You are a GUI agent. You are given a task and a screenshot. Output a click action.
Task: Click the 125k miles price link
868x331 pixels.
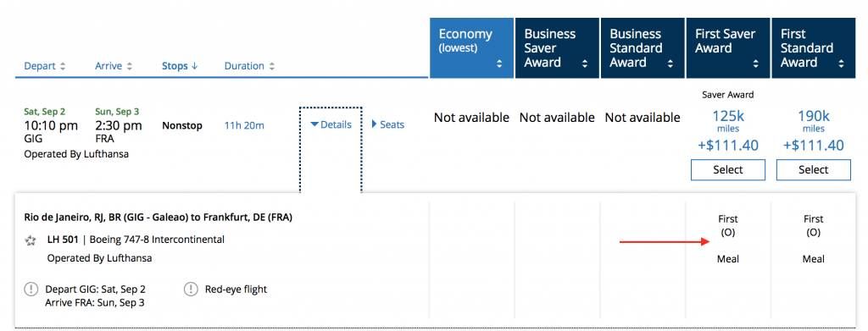pos(728,120)
